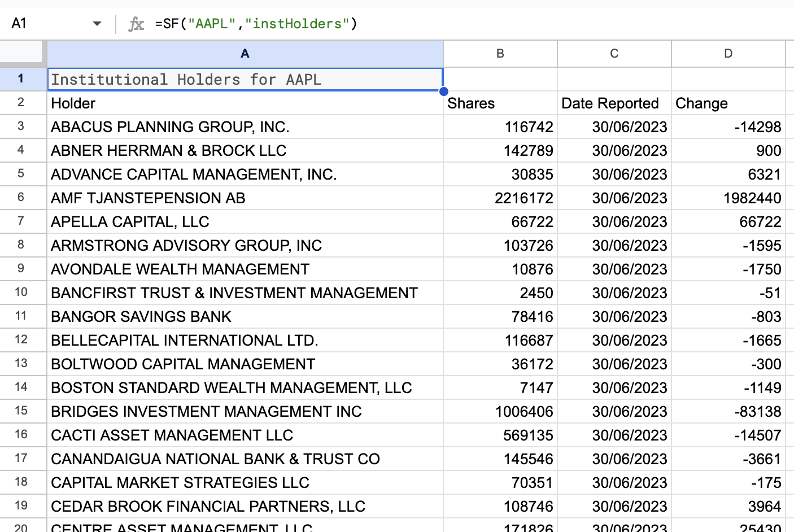Click cell 'CANANDAIGUA NATIONAL BANK & TRUST CO'
794x532 pixels.
[x=245, y=459]
